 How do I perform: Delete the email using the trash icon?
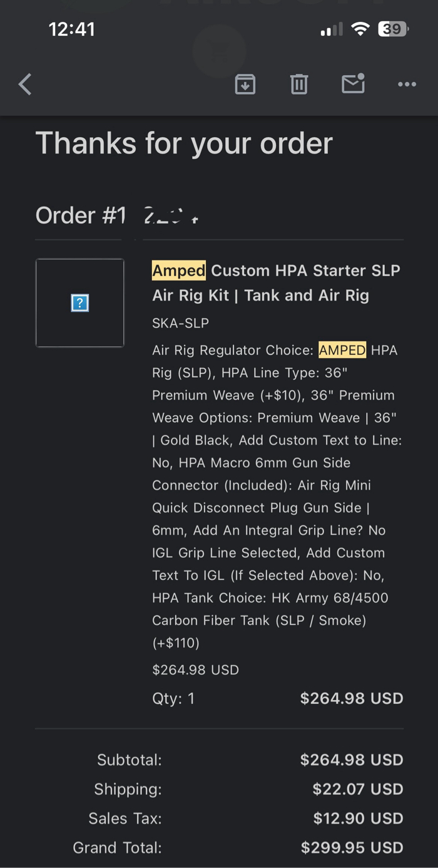(299, 84)
